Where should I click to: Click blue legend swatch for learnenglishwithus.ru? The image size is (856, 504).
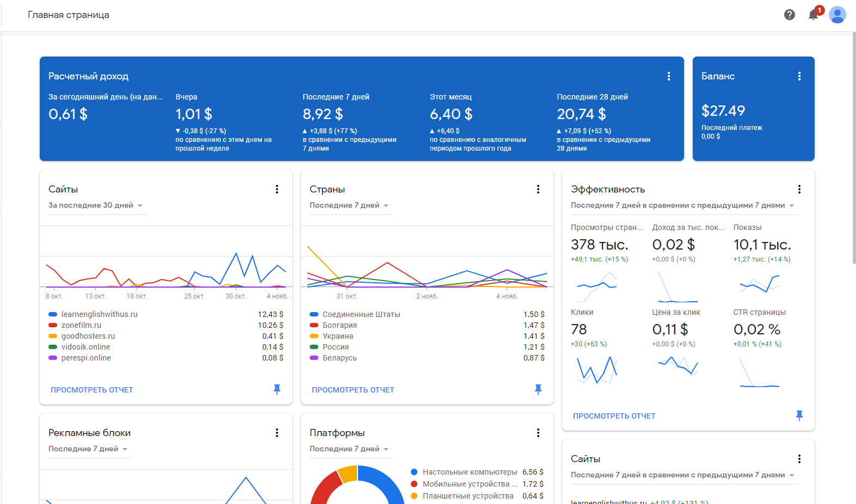[x=53, y=314]
